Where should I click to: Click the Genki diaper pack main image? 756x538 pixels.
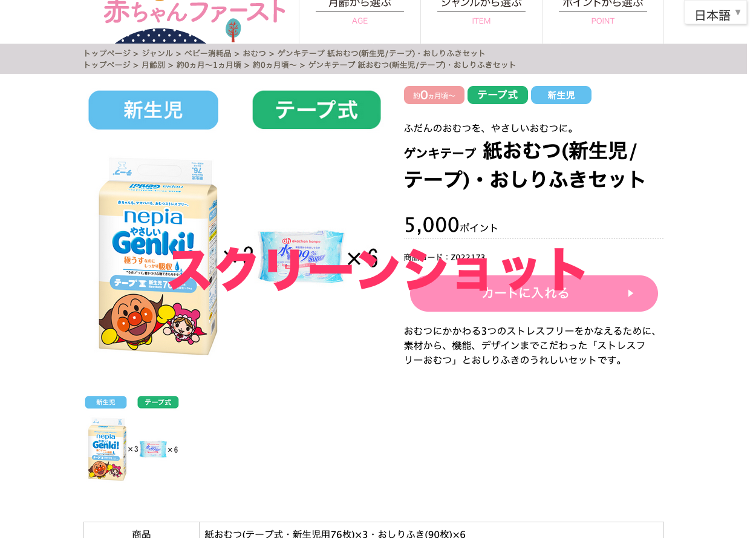(158, 257)
